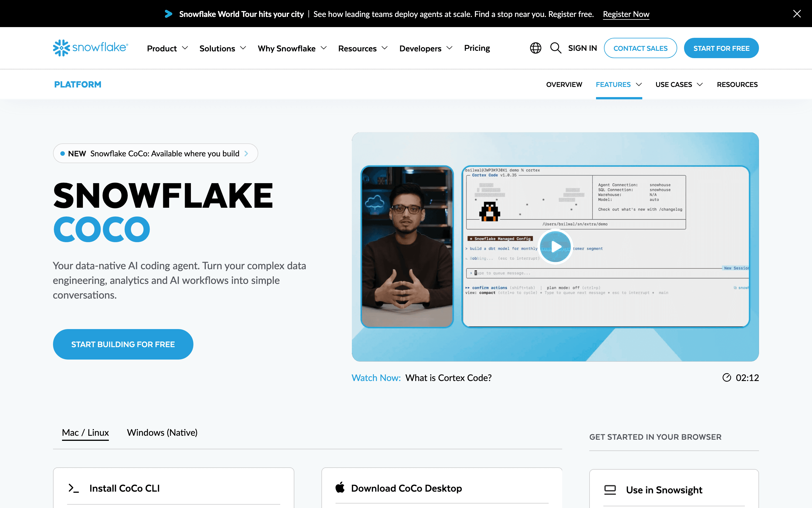Click Start Building For Free
The image size is (812, 508).
(123, 344)
